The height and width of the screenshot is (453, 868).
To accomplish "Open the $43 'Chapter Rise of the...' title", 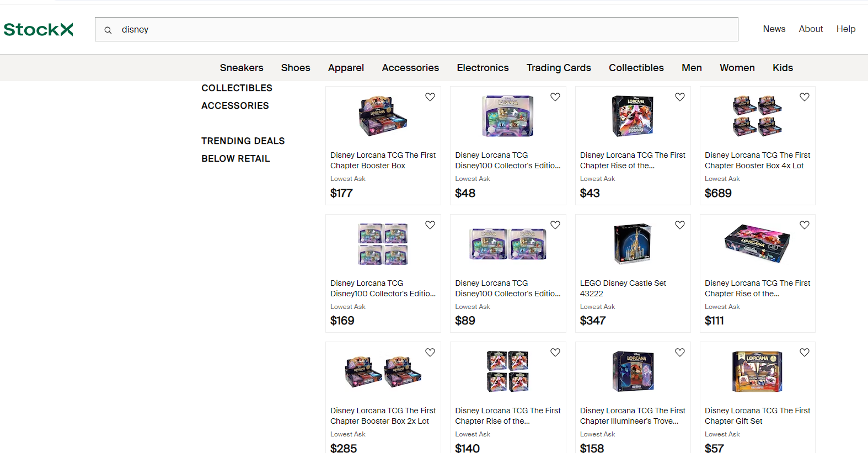I will 633,161.
